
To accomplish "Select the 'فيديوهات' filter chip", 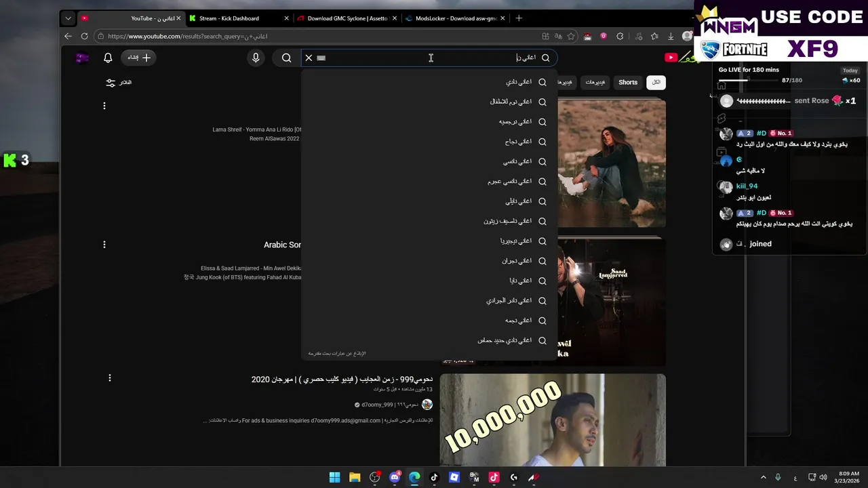I will (595, 82).
